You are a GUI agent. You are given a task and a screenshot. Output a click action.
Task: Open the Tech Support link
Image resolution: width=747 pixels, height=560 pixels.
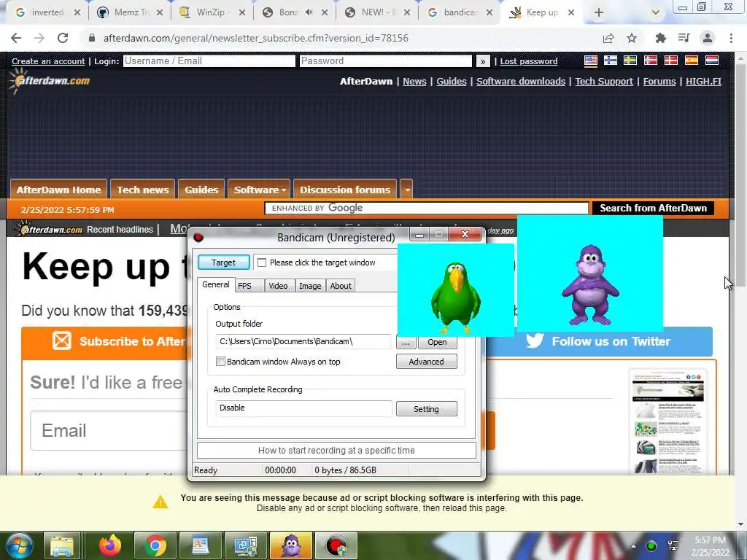604,82
